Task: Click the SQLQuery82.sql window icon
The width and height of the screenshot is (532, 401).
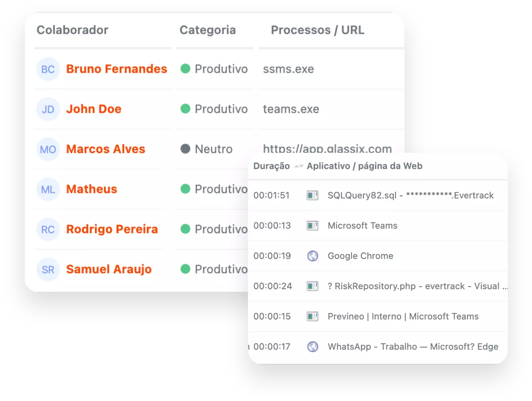Action: (313, 195)
